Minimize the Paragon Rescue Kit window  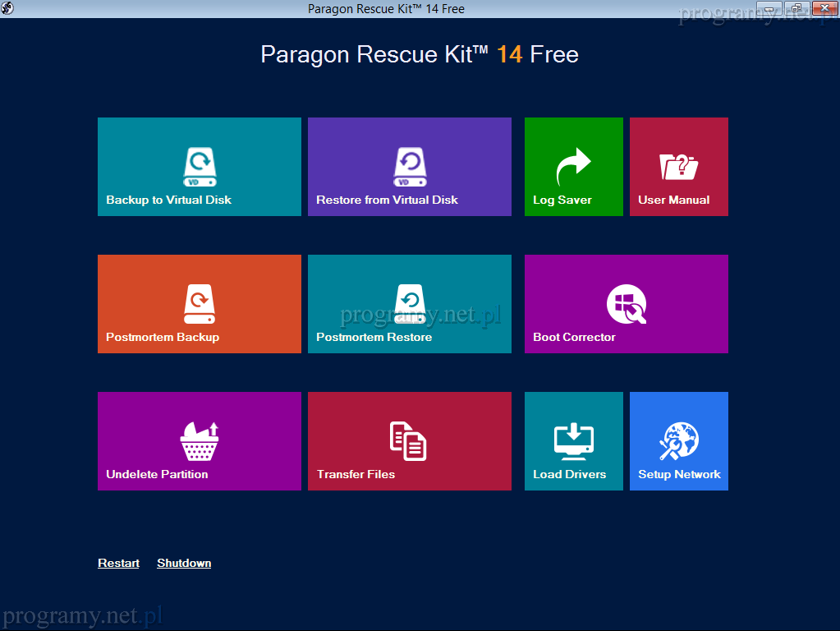point(769,8)
